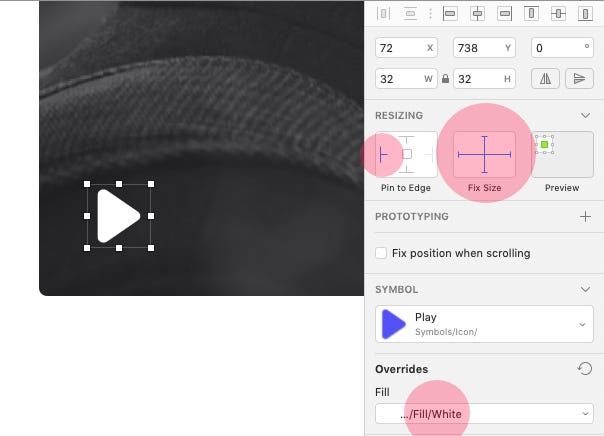Align layer vertical middle

tap(558, 14)
